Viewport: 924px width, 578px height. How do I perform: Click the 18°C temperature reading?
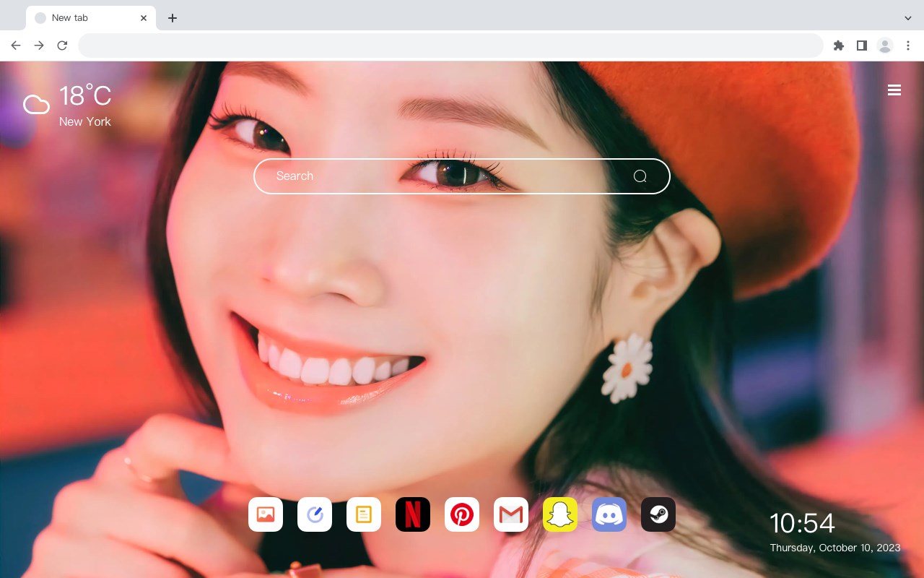(85, 96)
